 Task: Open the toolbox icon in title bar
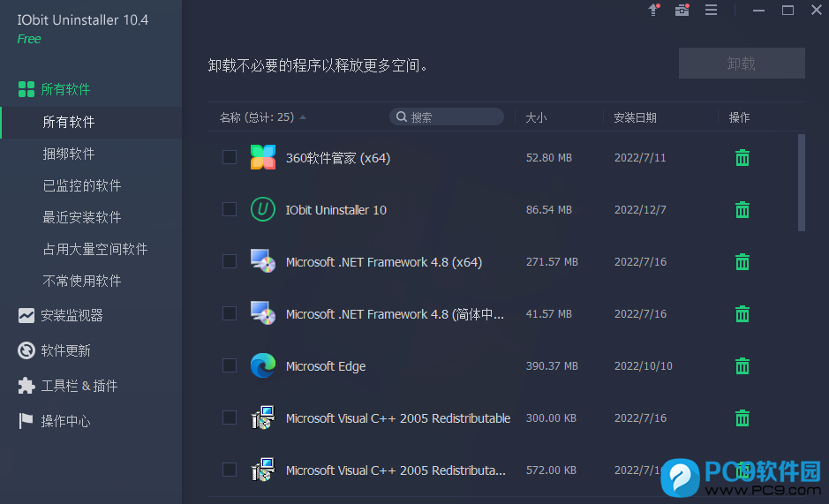682,10
